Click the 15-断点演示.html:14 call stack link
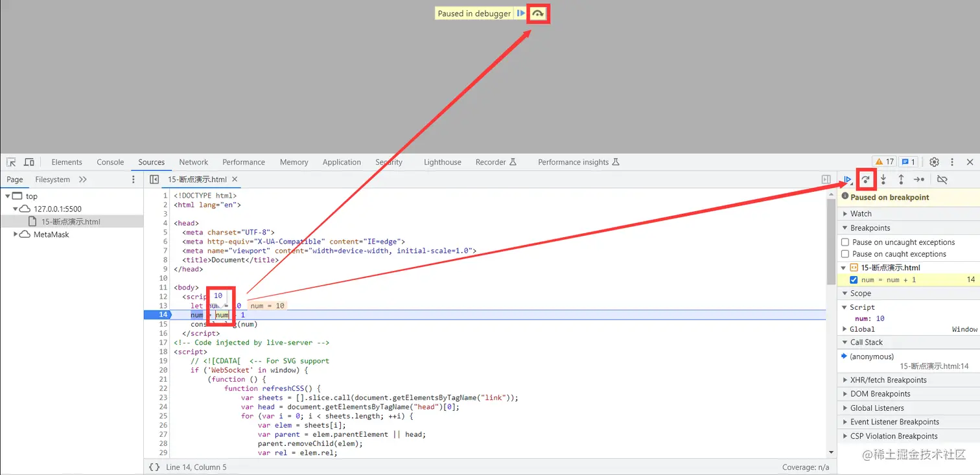The image size is (980, 475). [x=934, y=366]
